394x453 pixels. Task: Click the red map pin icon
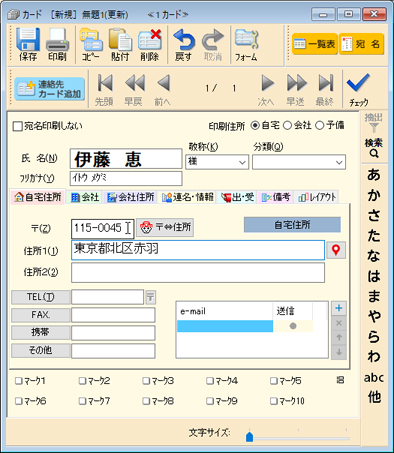coord(336,250)
